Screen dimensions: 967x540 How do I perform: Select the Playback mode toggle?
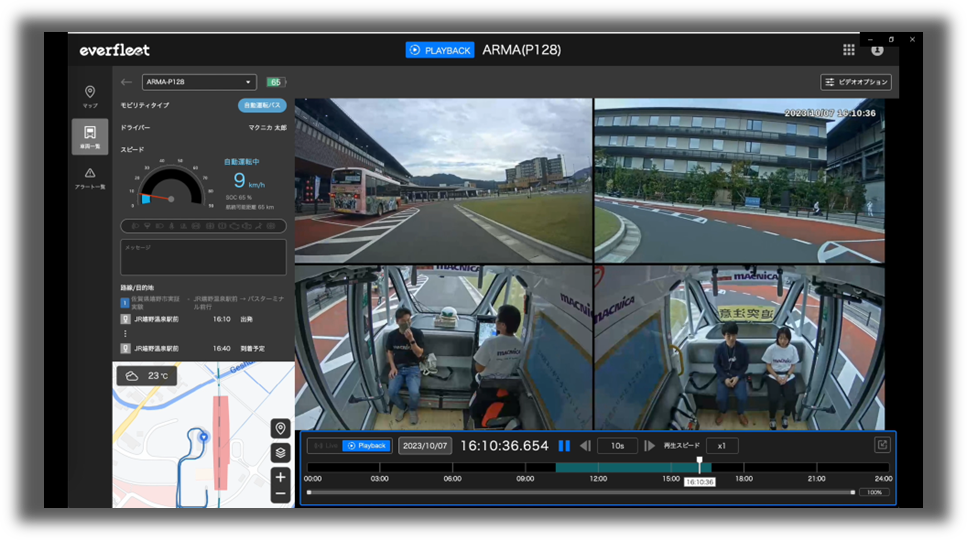point(366,446)
